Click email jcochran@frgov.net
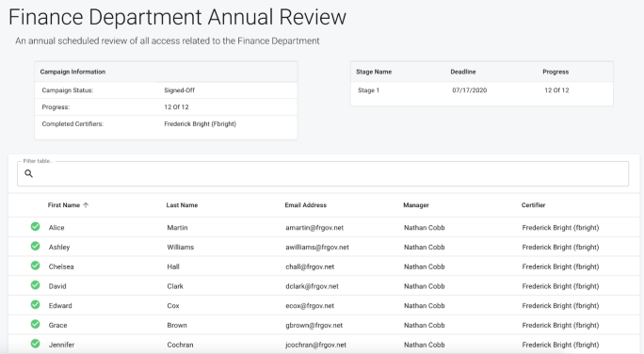This screenshot has height=354, width=644. click(x=315, y=345)
